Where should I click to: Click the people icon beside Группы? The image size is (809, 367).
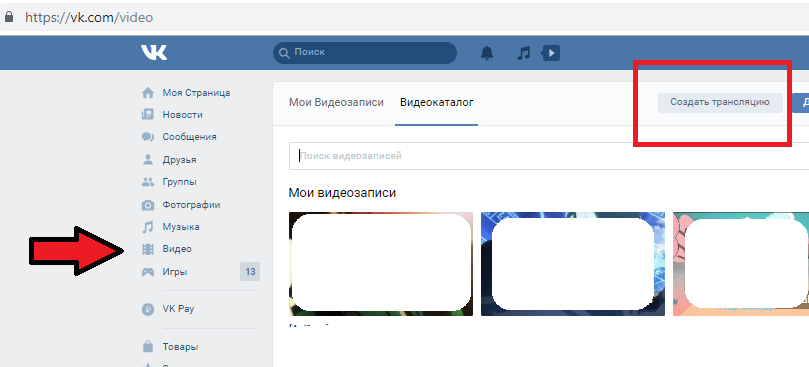148,182
